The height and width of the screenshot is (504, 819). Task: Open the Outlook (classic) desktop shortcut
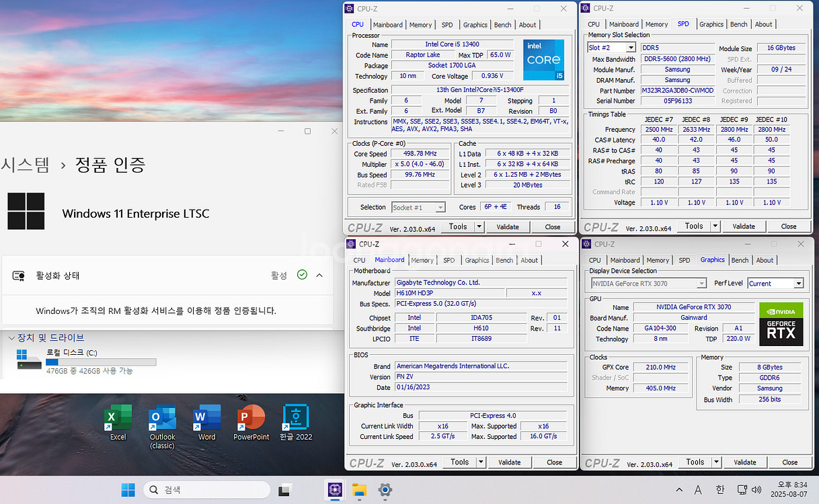[x=162, y=427]
